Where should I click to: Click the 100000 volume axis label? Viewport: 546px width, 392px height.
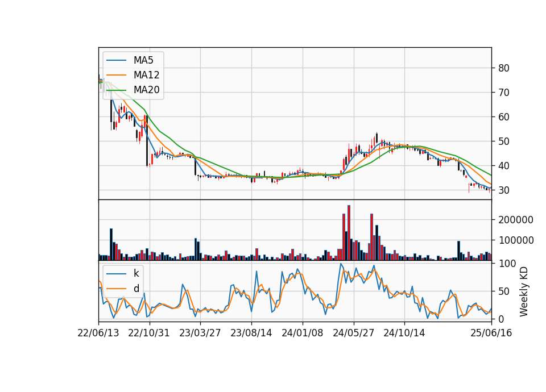coord(516,240)
